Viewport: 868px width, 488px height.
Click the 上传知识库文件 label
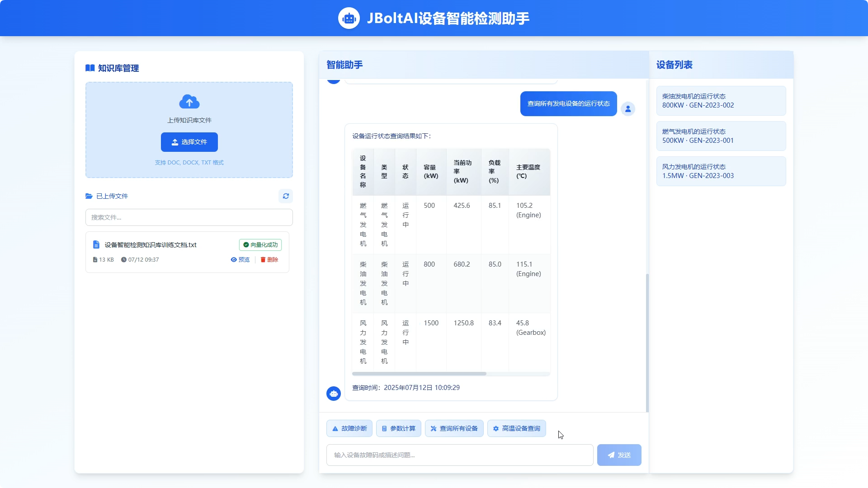coord(189,120)
